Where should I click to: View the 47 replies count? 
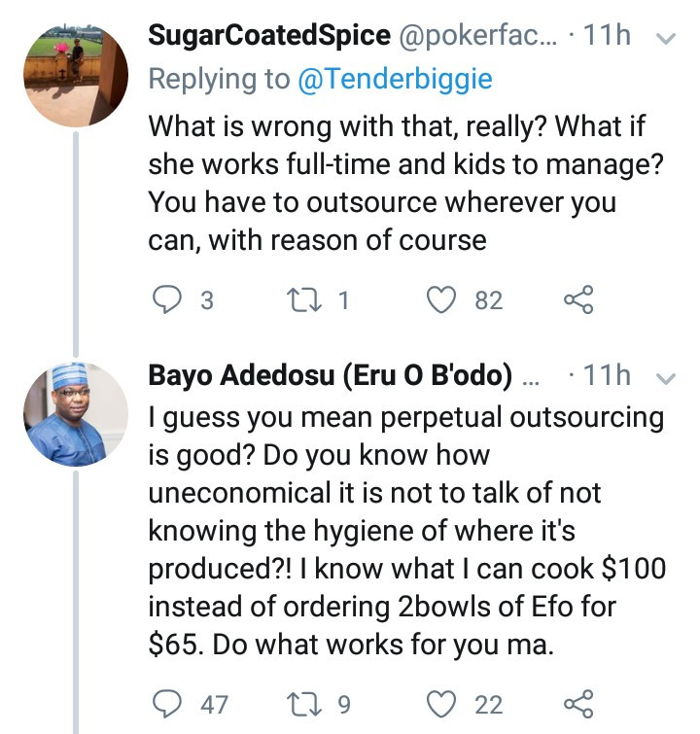(x=215, y=705)
